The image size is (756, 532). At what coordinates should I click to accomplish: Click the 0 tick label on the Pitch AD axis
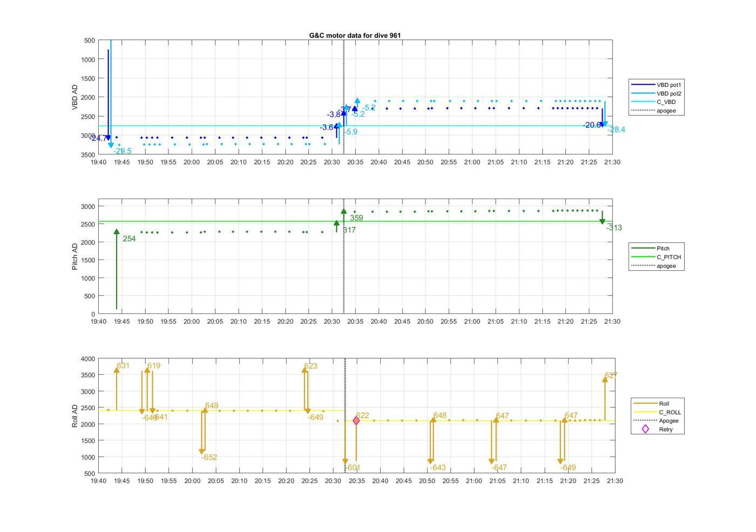(93, 314)
